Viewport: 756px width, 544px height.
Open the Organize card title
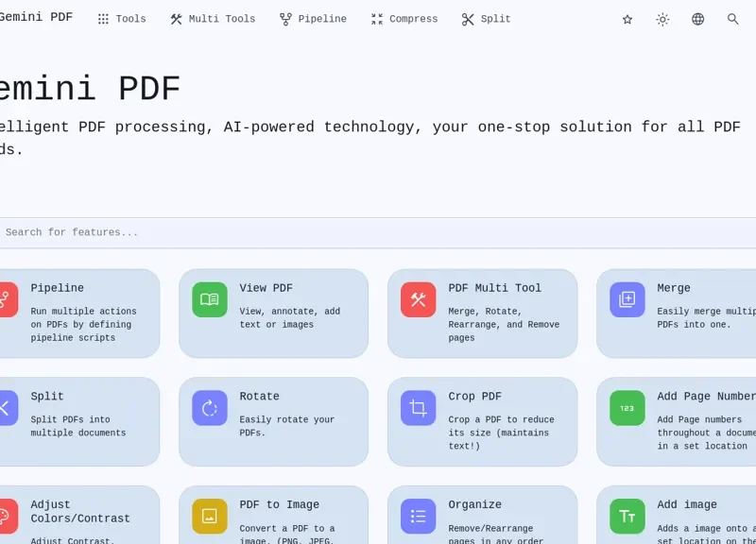pyautogui.click(x=475, y=505)
